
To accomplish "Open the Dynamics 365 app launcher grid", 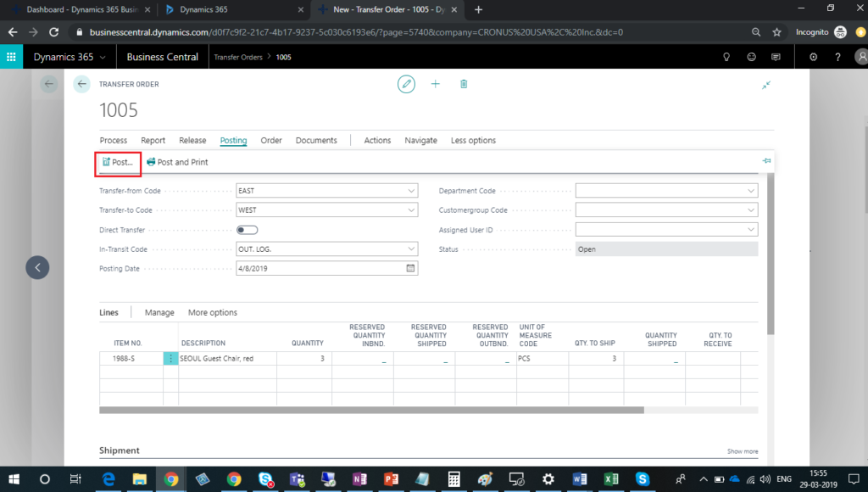I will (x=12, y=57).
